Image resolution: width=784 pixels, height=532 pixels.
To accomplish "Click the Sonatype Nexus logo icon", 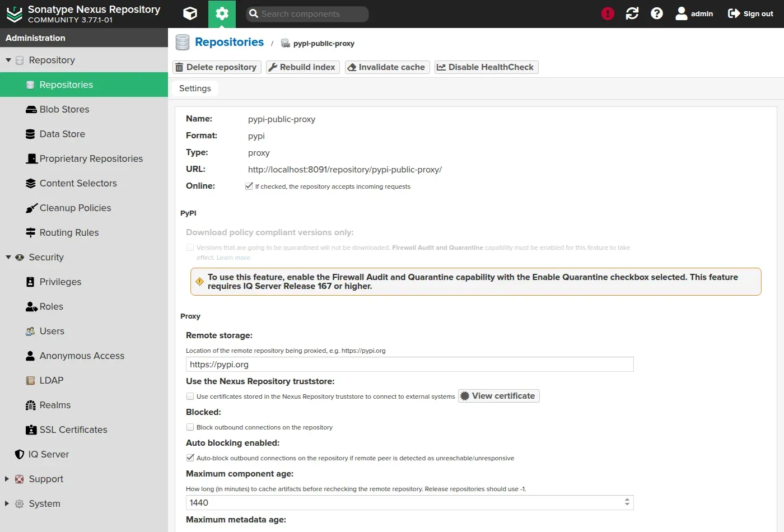I will click(14, 14).
